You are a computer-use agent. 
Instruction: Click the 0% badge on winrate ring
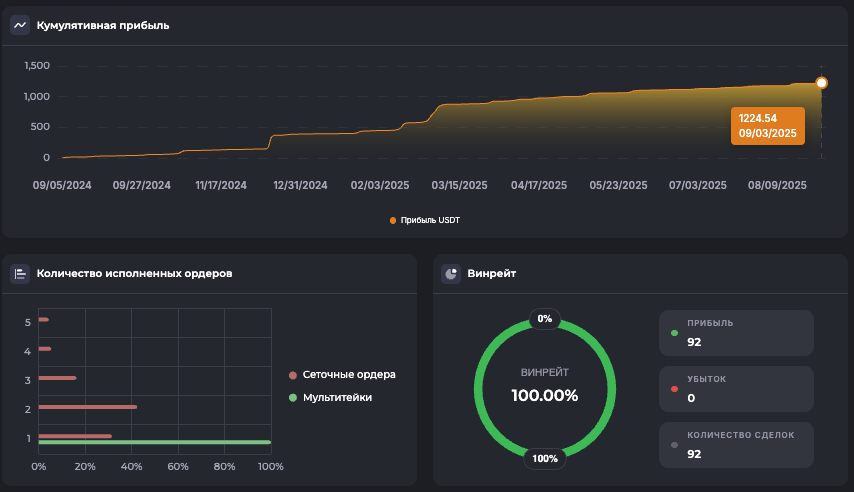click(x=545, y=319)
